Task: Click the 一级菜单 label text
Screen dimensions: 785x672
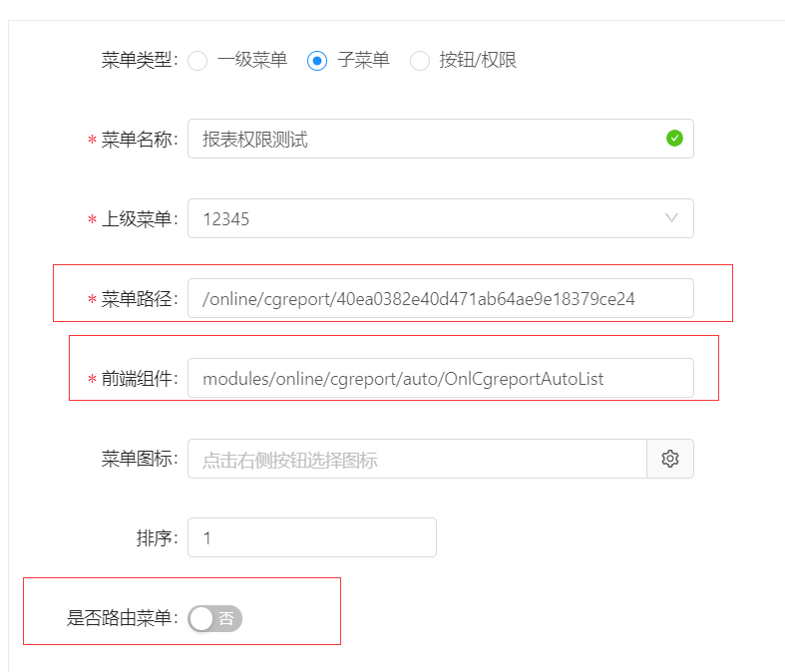Action: point(252,60)
